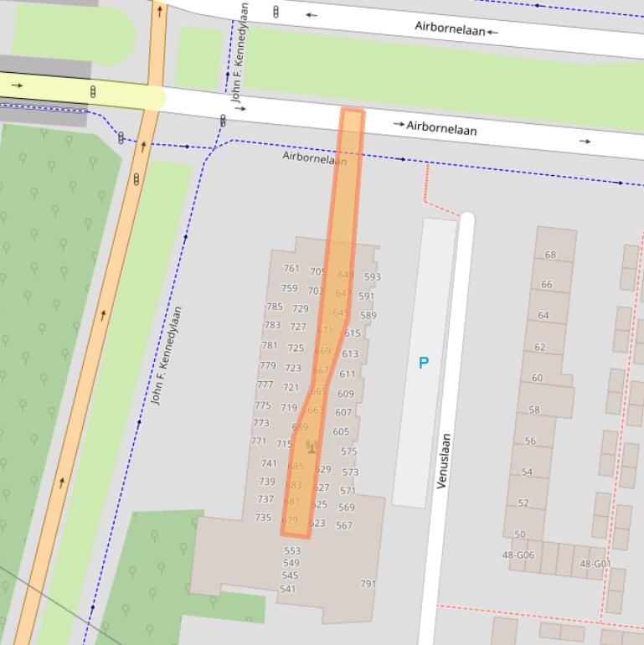Click the traffic signal below the upper John F. Kennedylaan label
Viewport: 644px width, 645px height.
pyautogui.click(x=223, y=121)
